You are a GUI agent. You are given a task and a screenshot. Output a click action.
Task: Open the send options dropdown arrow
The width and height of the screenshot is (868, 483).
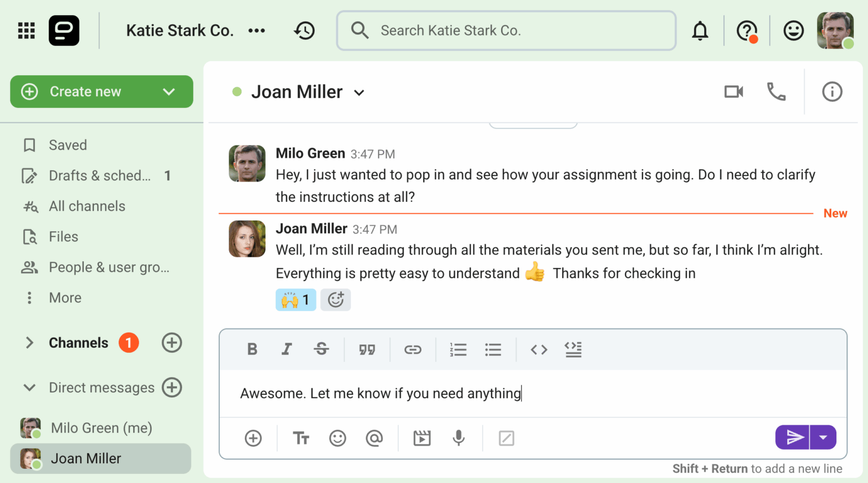tap(823, 437)
